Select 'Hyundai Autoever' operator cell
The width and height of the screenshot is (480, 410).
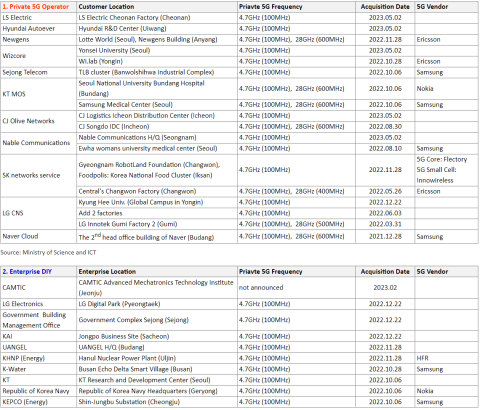[x=39, y=29]
